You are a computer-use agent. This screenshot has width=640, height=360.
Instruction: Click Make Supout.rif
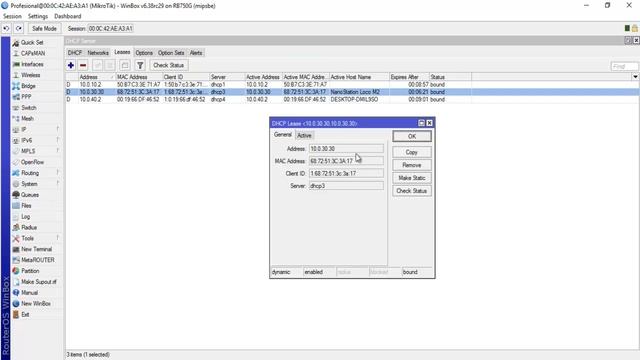(x=38, y=282)
